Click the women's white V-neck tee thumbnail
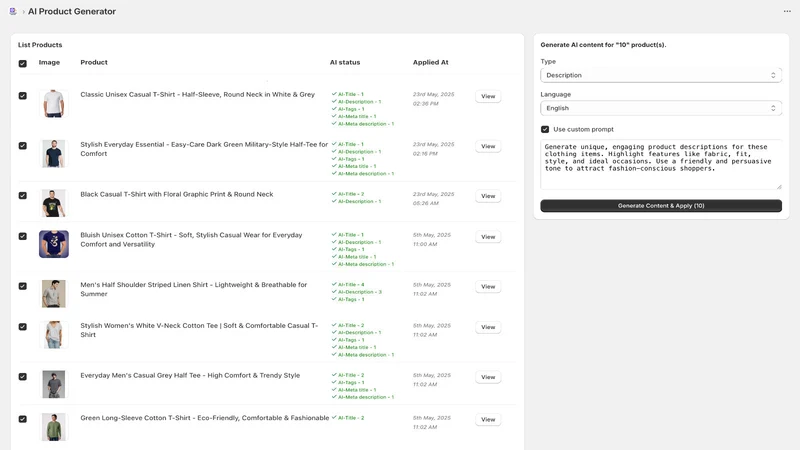The height and width of the screenshot is (450, 800). (x=54, y=335)
